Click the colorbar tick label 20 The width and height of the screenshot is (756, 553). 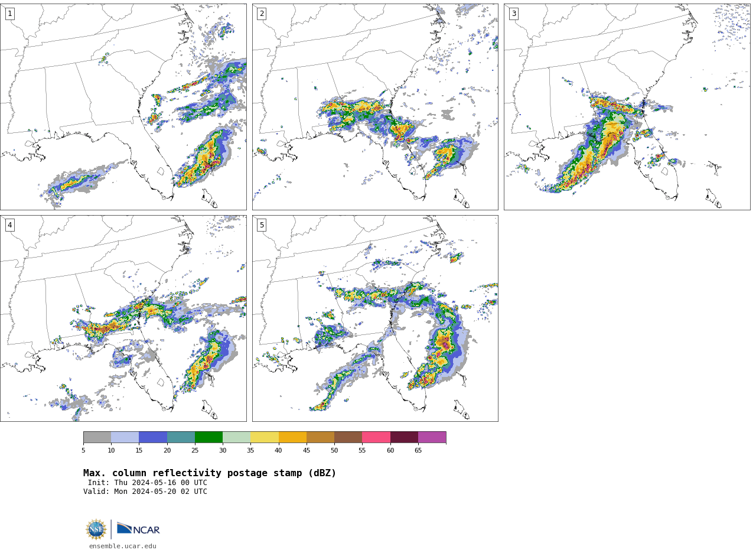coord(167,451)
